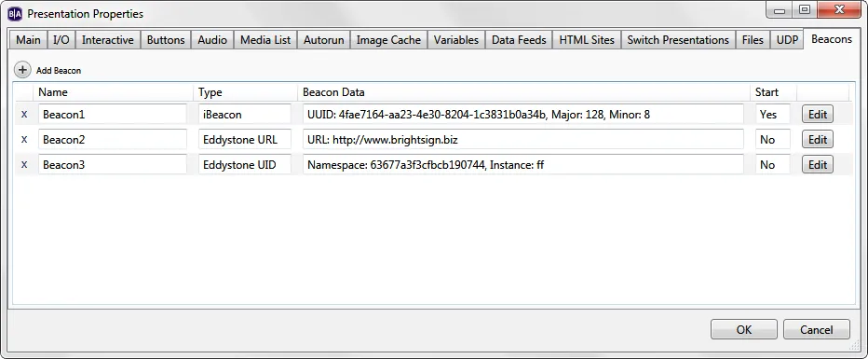
Task: Open the Autorun tab
Action: tap(324, 40)
